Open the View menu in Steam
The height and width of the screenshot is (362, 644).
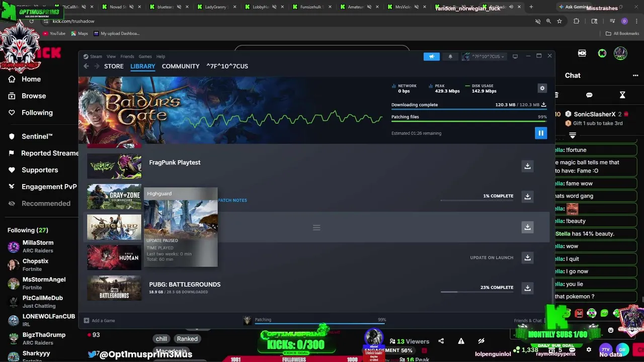(x=111, y=56)
